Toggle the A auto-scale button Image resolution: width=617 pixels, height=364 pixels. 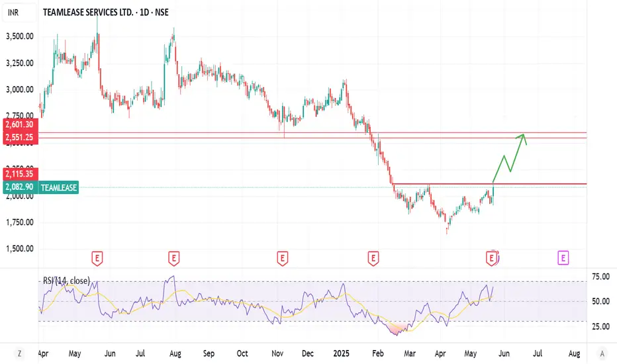point(602,353)
